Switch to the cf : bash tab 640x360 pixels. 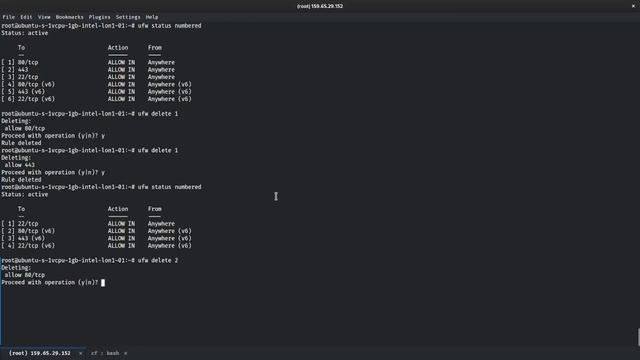click(x=105, y=353)
